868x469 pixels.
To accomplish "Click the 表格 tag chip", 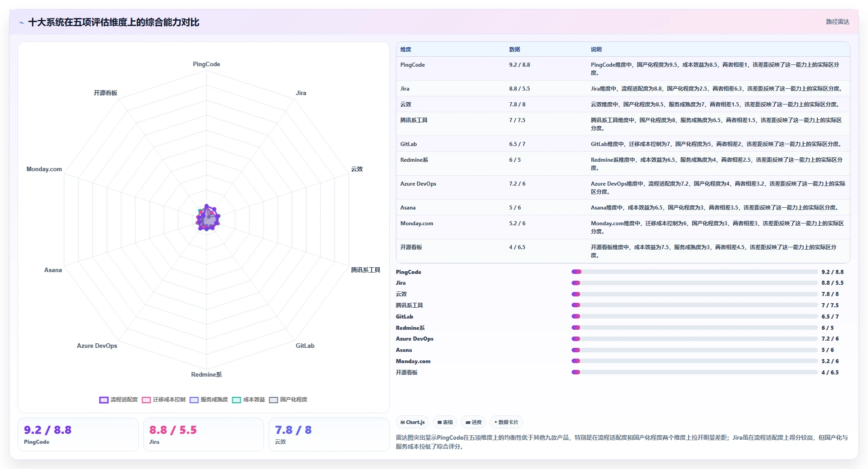I will (445, 422).
